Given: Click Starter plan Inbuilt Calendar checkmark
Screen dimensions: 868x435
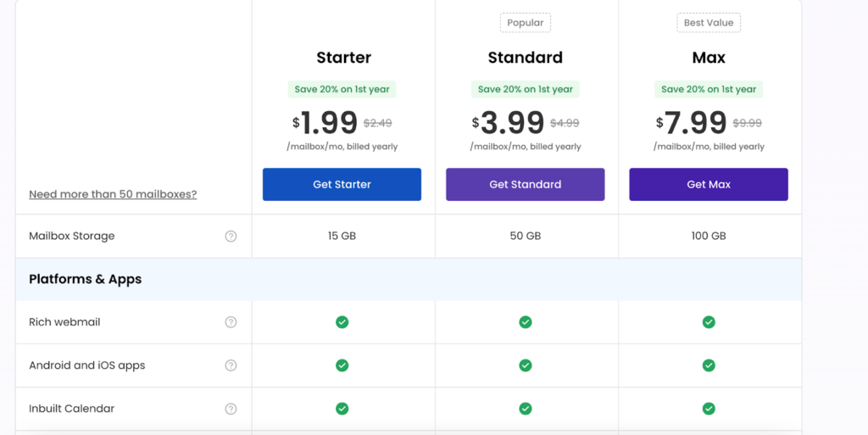Looking at the screenshot, I should coord(342,409).
